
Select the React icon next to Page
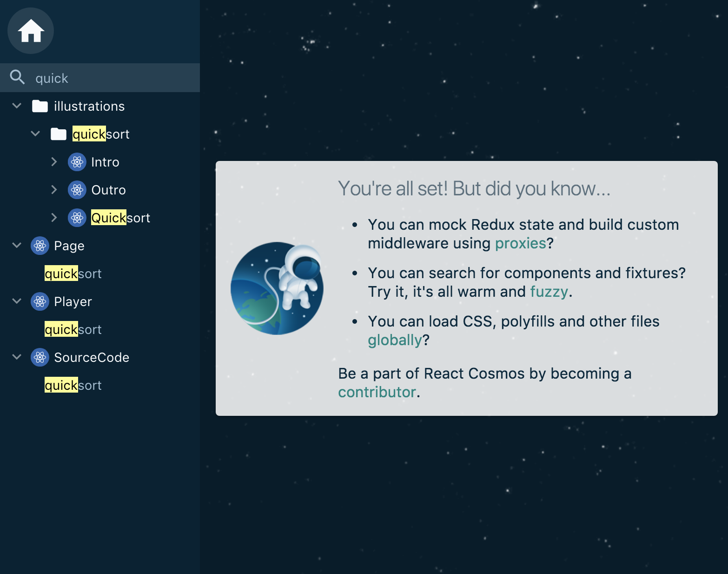[40, 246]
